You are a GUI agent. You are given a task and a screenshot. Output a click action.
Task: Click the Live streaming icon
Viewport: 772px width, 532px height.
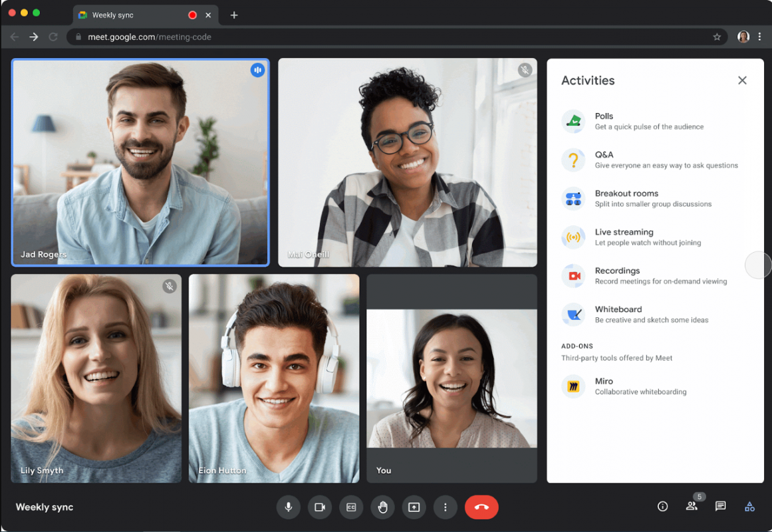(574, 237)
